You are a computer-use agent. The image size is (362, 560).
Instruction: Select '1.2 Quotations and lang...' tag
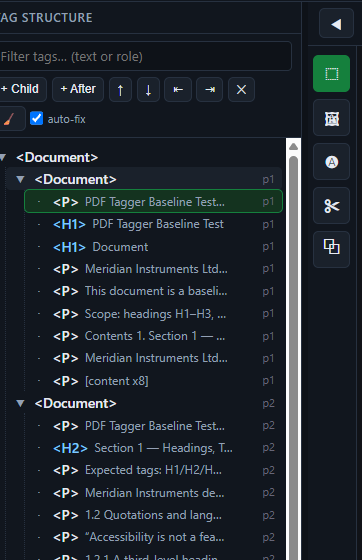(x=154, y=515)
